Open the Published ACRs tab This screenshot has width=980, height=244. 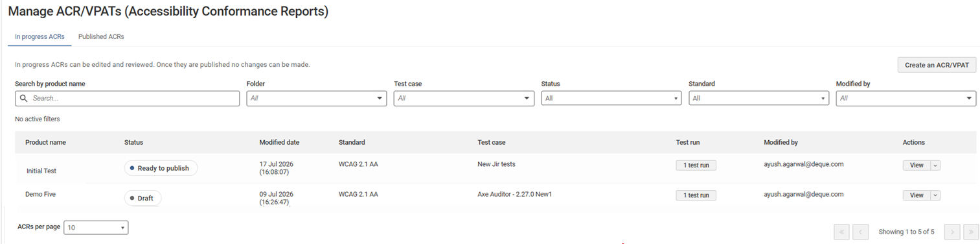point(101,37)
